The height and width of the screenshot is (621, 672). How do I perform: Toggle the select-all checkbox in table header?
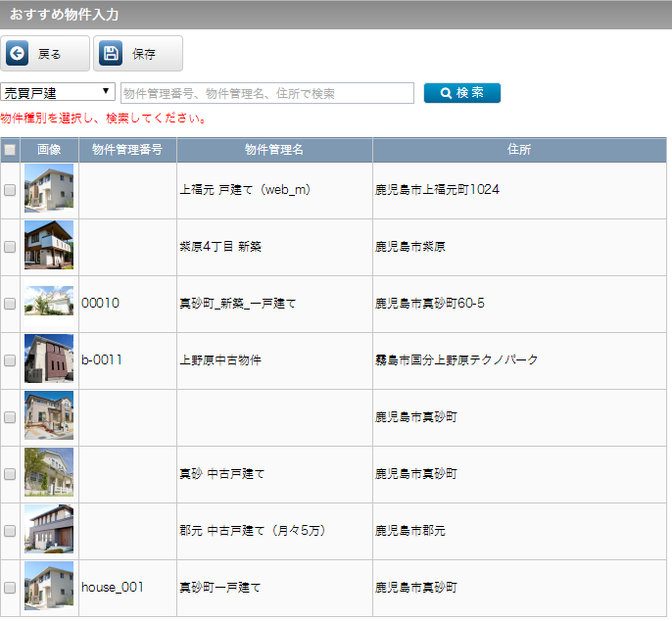(10, 150)
